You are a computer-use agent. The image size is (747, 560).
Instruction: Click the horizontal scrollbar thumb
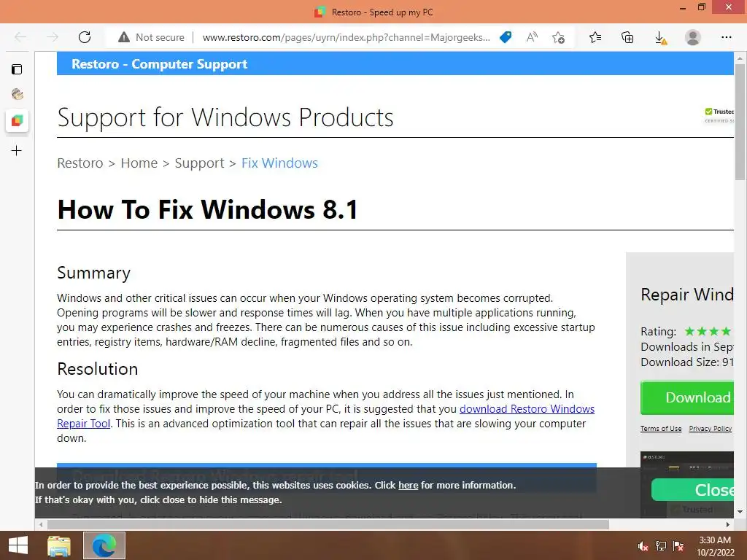(x=328, y=524)
